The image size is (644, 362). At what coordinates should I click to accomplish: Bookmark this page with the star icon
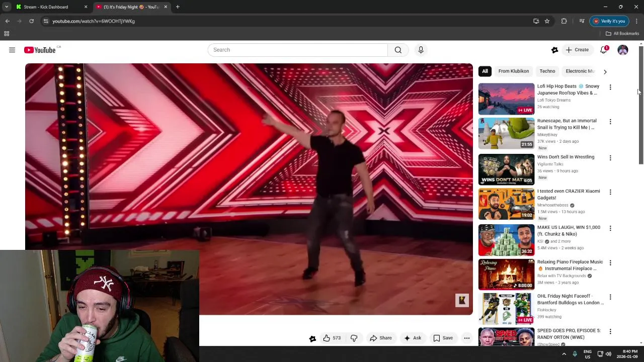547,21
